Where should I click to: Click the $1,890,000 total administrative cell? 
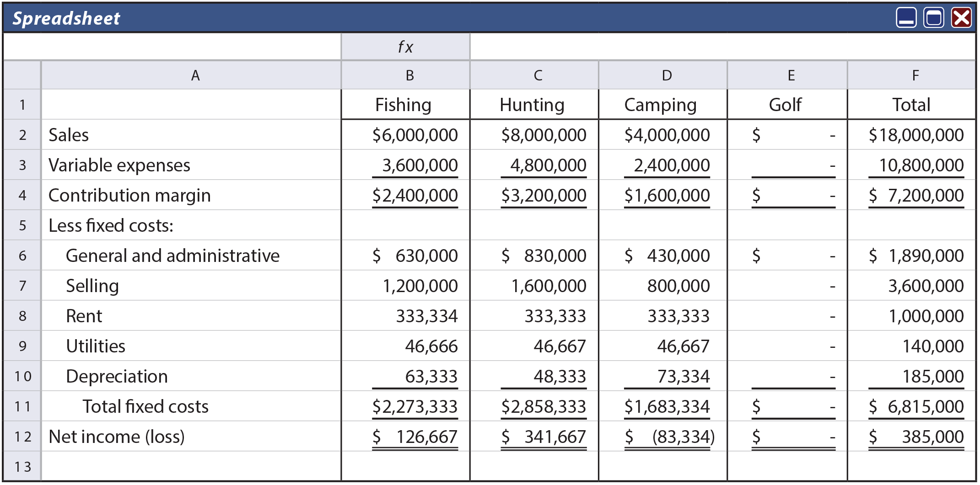click(911, 256)
